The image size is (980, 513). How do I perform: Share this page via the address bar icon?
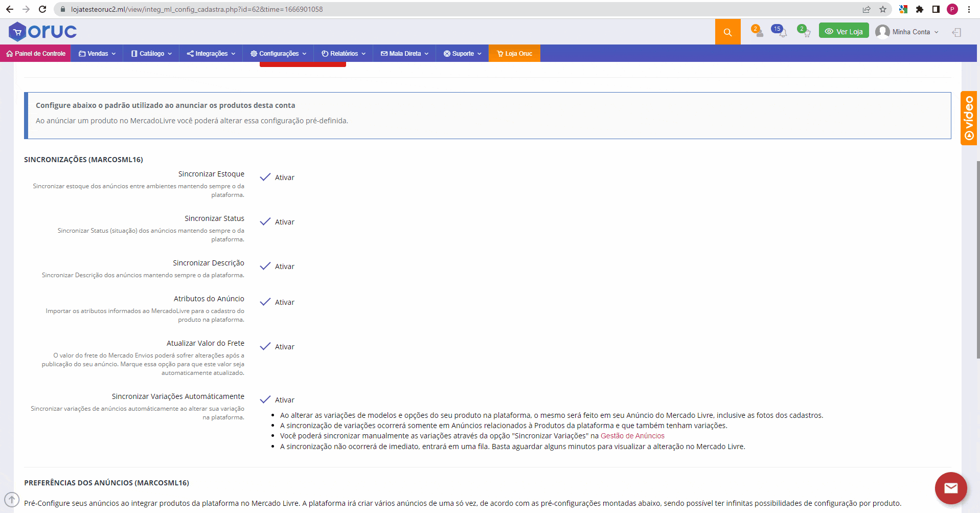[867, 9]
